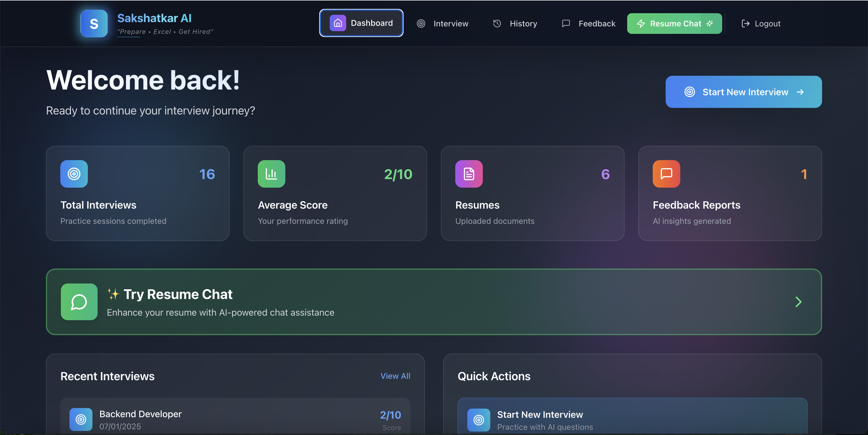Click the green bar chart Average Score icon
868x435 pixels.
tap(271, 174)
